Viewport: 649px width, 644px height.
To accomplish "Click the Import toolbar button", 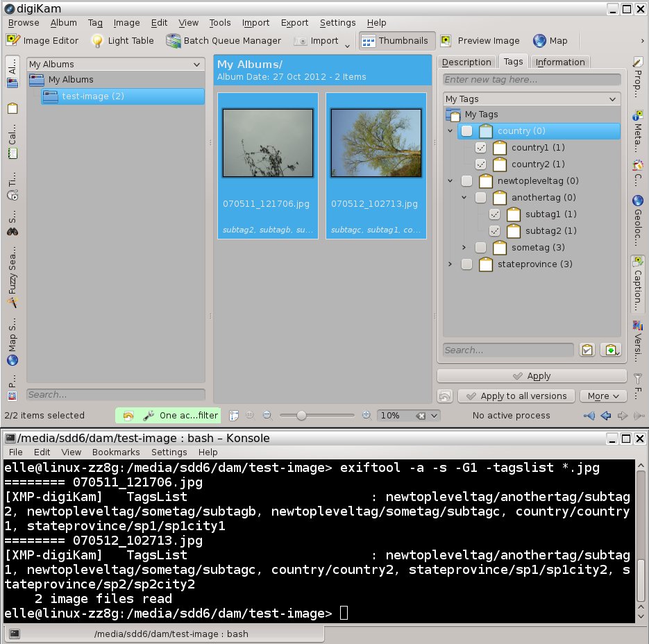I will click(x=317, y=40).
